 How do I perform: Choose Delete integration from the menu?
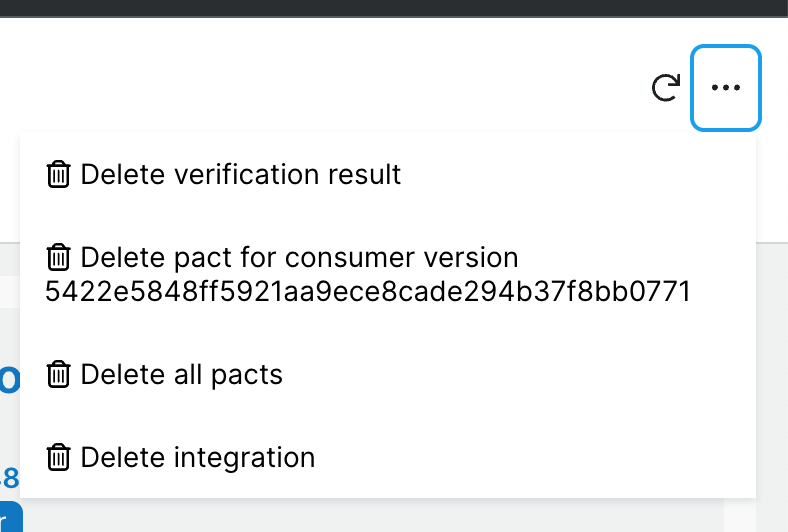[197, 458]
